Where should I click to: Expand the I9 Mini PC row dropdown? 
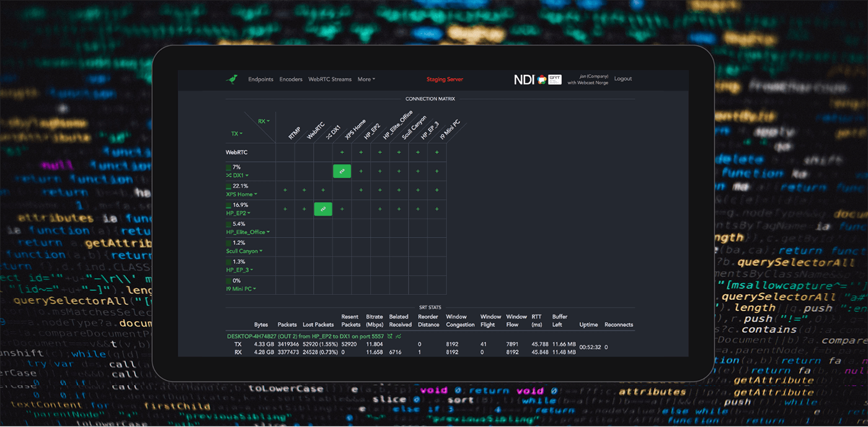click(241, 289)
